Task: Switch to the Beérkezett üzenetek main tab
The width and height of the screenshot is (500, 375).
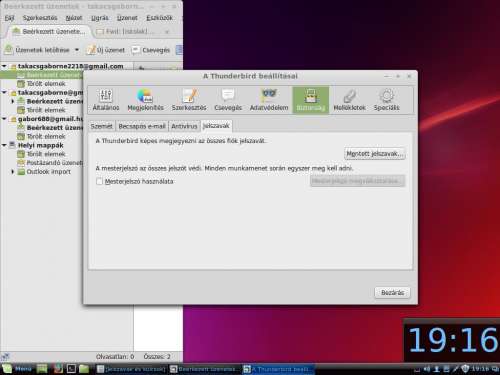Action: pyautogui.click(x=49, y=32)
